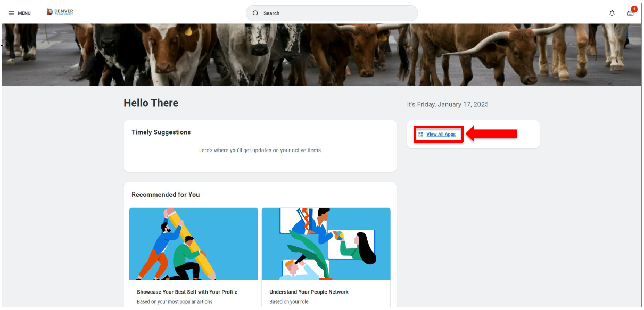Open the inbox icon with badge 1
Image resolution: width=644 pixels, height=310 pixels.
[630, 13]
